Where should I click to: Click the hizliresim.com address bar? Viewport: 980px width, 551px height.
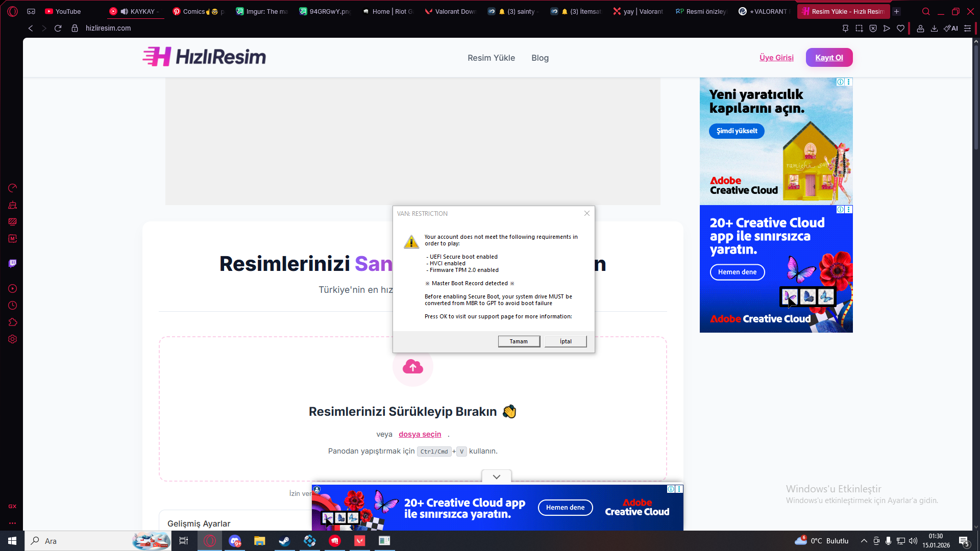pyautogui.click(x=108, y=28)
